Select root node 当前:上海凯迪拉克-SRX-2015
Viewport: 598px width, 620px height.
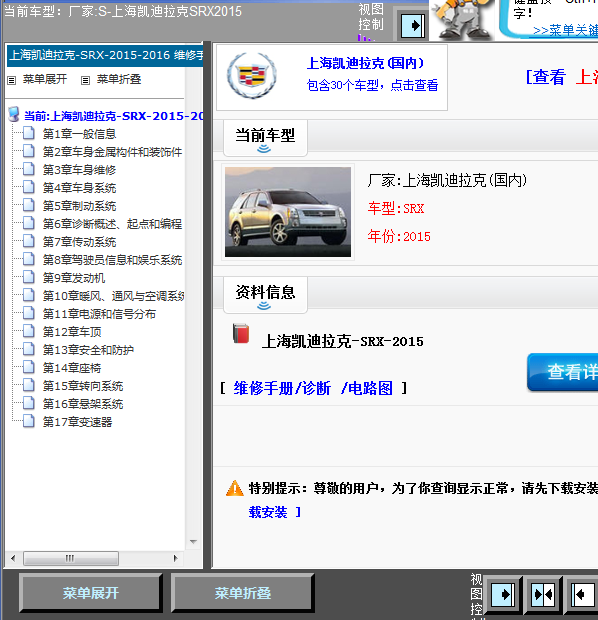pos(114,116)
